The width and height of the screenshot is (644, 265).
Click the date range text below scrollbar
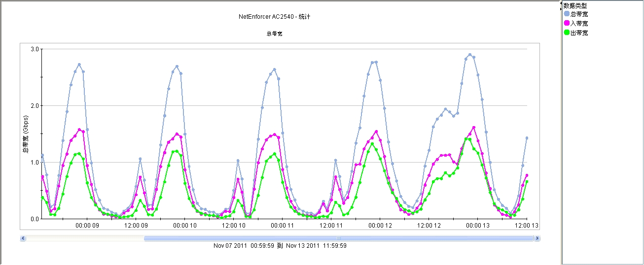tap(280, 245)
